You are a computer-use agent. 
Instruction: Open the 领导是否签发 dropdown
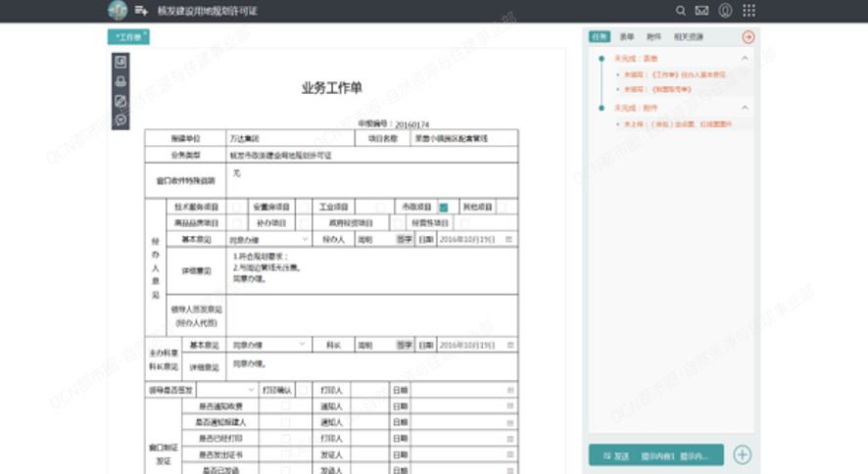coord(226,390)
